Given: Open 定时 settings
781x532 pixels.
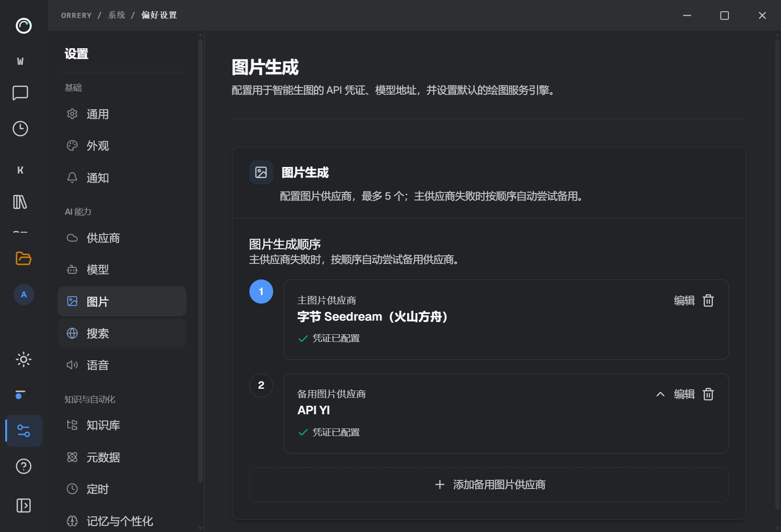Looking at the screenshot, I should coord(122,489).
